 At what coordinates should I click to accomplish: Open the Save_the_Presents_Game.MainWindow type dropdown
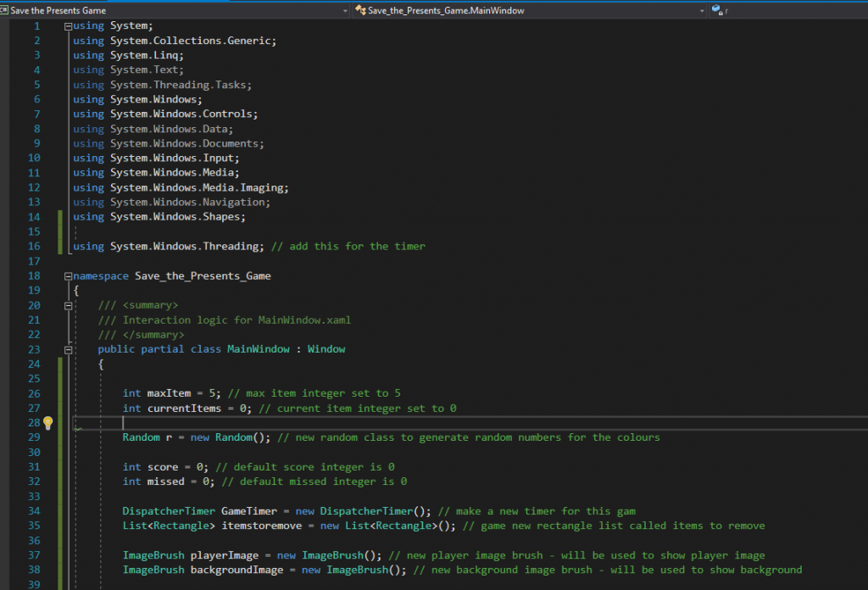(x=701, y=11)
